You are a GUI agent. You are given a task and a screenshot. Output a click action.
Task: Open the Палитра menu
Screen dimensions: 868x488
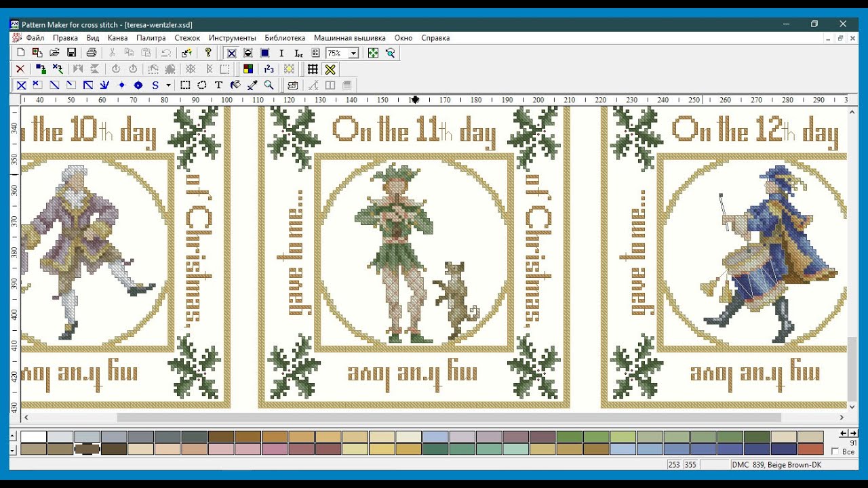coord(151,38)
